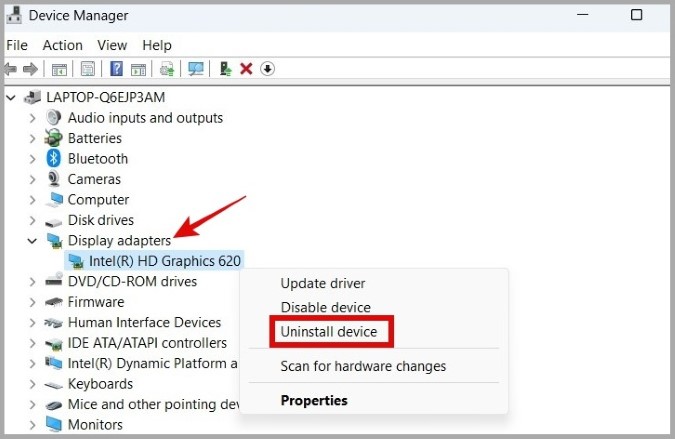Viewport: 675px width, 439px height.
Task: Collapse the Display adapters category
Action: pos(32,241)
